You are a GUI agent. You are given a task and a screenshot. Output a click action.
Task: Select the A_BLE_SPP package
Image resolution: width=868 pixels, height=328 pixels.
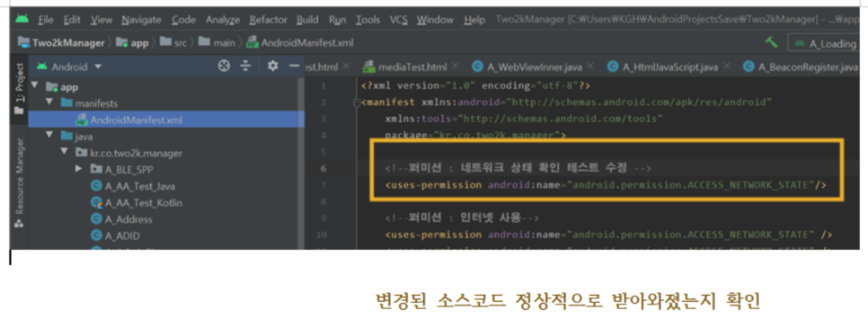(x=121, y=170)
